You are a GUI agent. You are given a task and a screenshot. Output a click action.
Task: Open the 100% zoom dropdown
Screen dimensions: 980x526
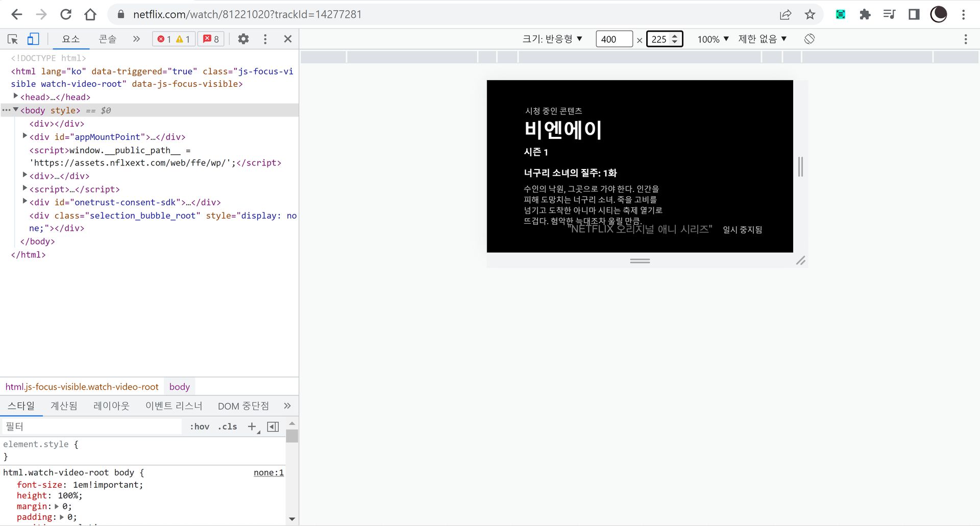click(713, 39)
